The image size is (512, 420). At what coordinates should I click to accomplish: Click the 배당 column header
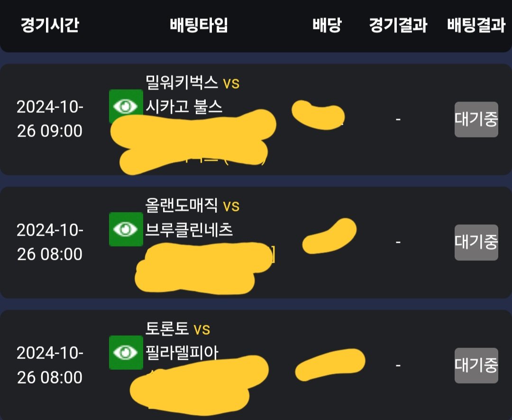click(x=327, y=26)
